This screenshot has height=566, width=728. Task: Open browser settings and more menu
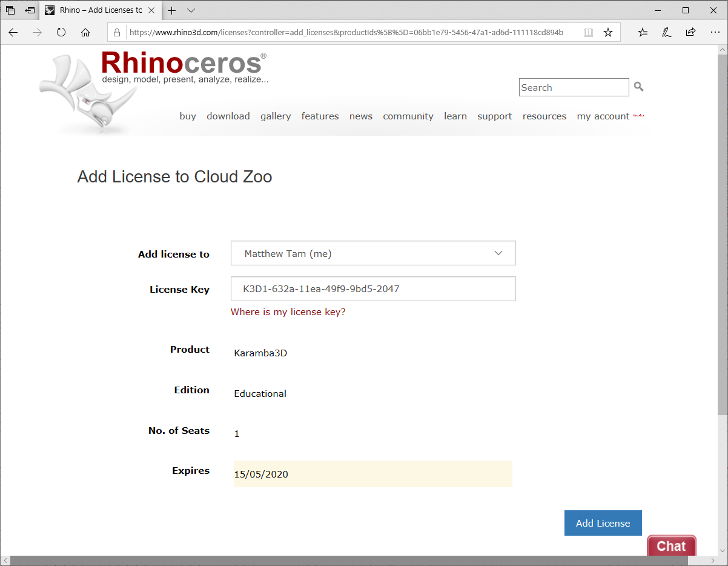(713, 33)
